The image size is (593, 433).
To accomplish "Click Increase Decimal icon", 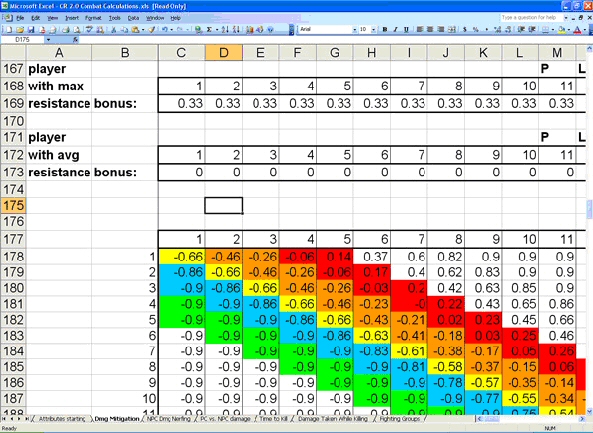I will pos(497,29).
